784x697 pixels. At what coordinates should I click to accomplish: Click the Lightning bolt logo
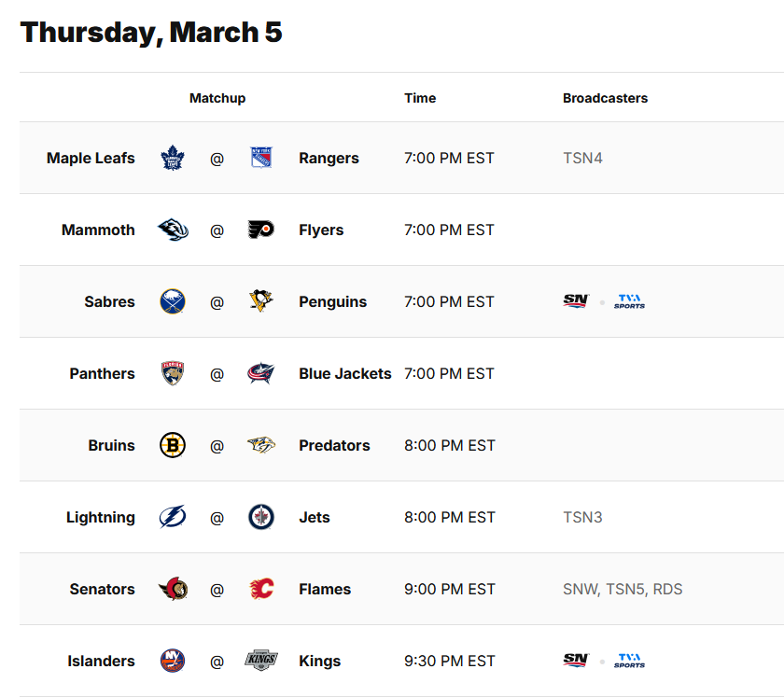(173, 518)
